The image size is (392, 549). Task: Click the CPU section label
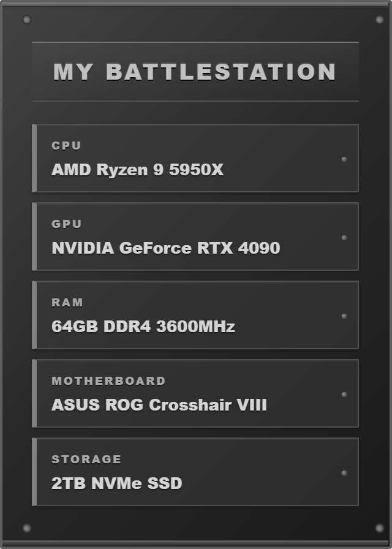(66, 146)
